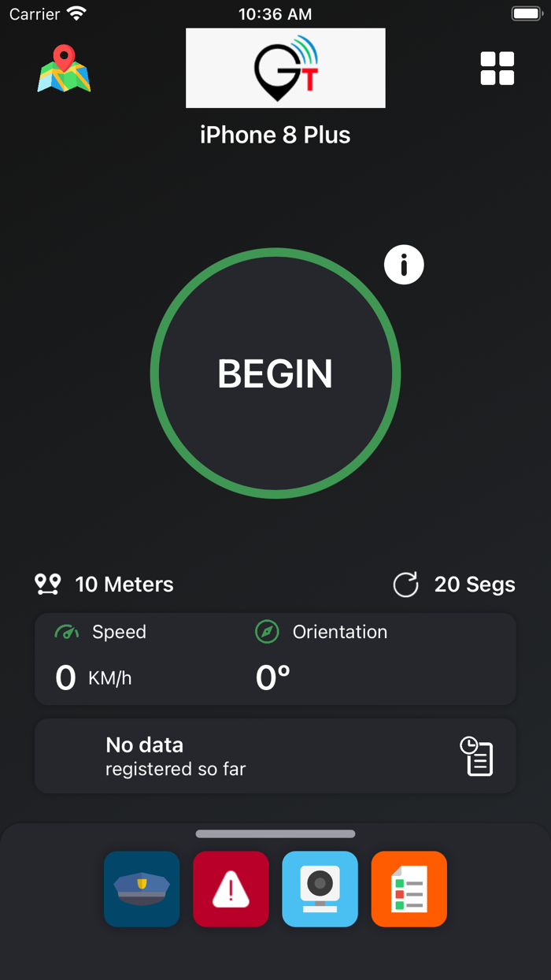Open the blue webcam icon
Viewport: 551px width, 980px height.
(x=320, y=889)
